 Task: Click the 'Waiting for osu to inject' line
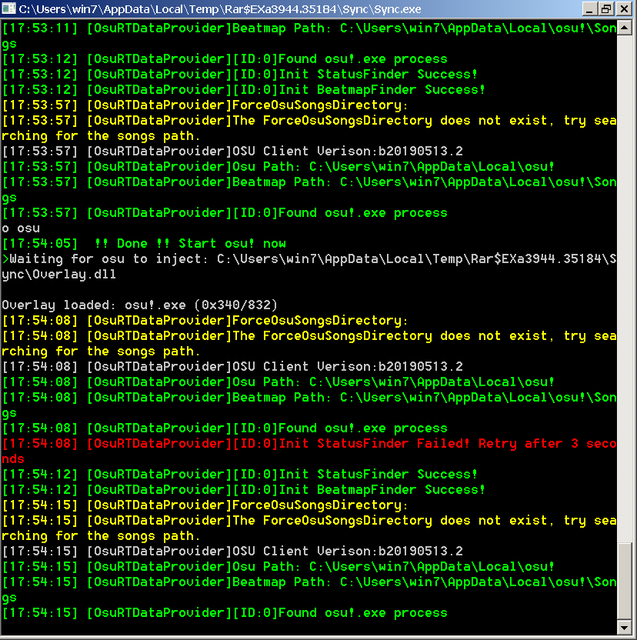coord(309,259)
